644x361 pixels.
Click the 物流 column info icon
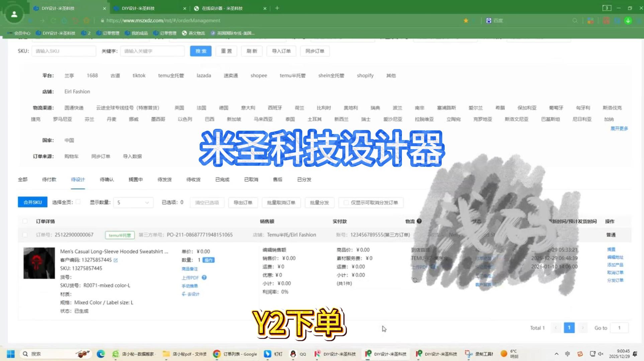pyautogui.click(x=419, y=221)
